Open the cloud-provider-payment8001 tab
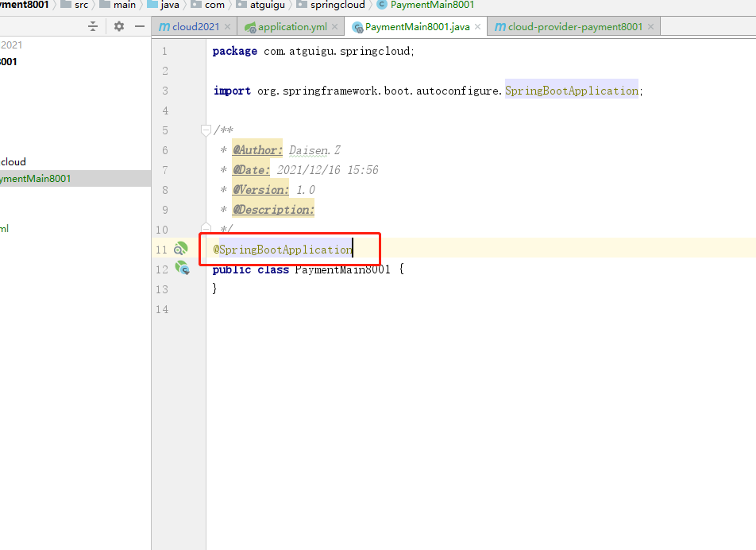 575,27
